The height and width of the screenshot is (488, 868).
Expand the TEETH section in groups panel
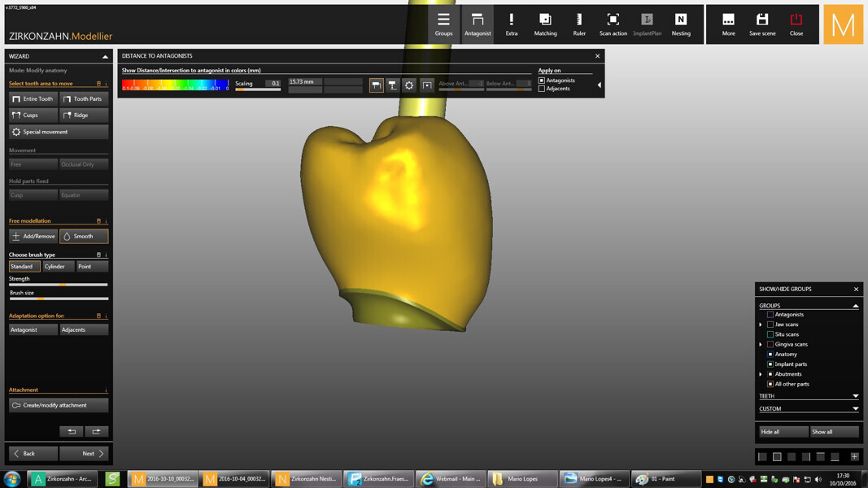pos(855,396)
